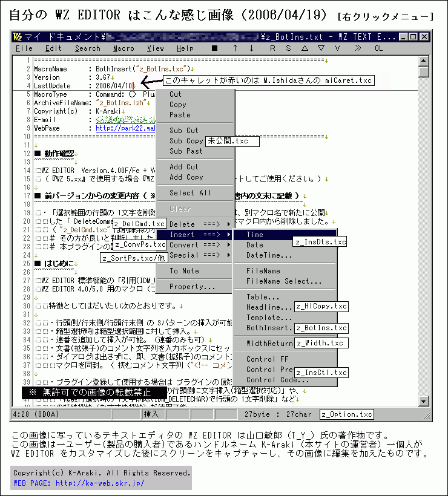Choose Copy from the context menu
448x496 pixels.
coord(196,105)
